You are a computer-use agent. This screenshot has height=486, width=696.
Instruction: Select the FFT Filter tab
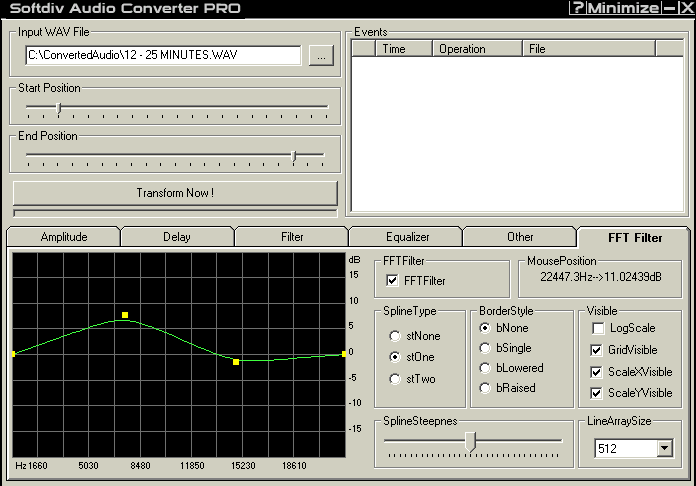tap(635, 237)
